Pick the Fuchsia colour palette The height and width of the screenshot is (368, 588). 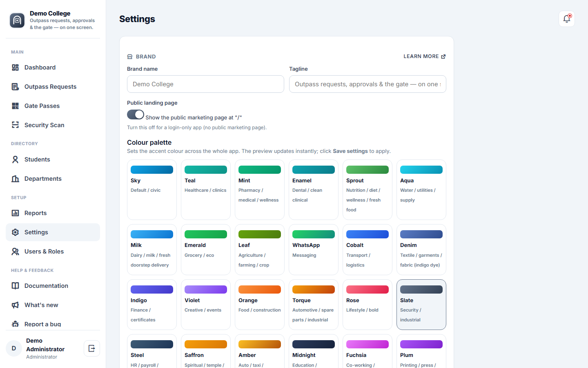click(367, 352)
